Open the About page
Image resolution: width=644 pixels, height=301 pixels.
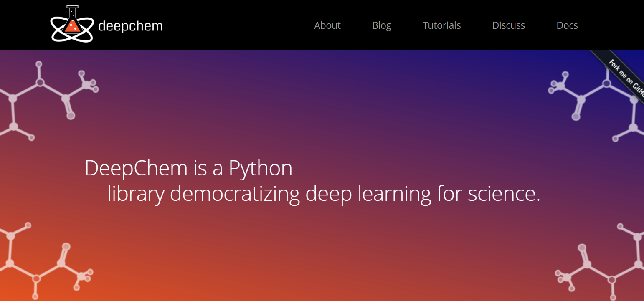point(327,25)
